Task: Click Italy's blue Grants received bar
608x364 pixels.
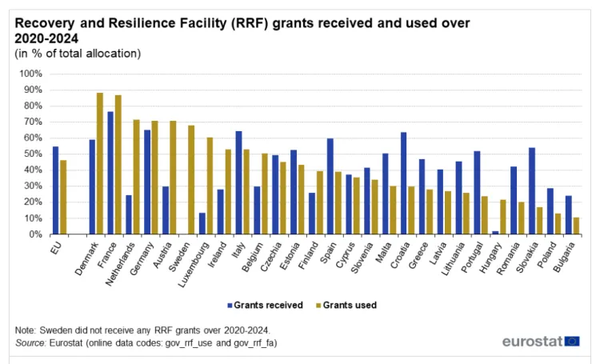Action: point(238,182)
